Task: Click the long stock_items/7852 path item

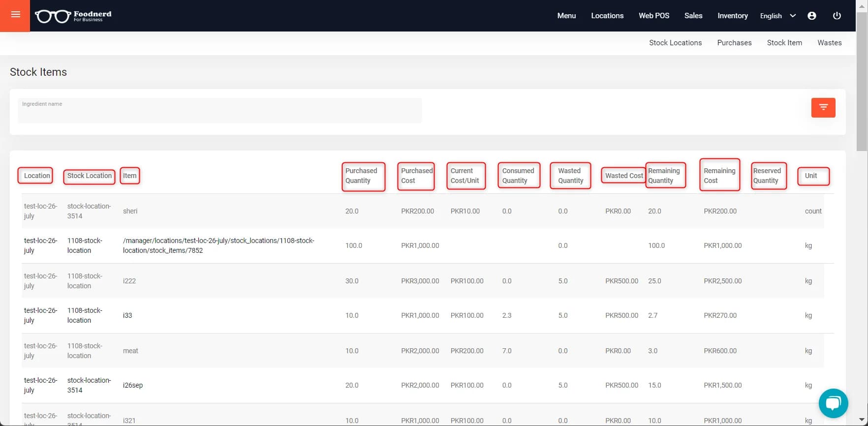Action: click(x=218, y=245)
